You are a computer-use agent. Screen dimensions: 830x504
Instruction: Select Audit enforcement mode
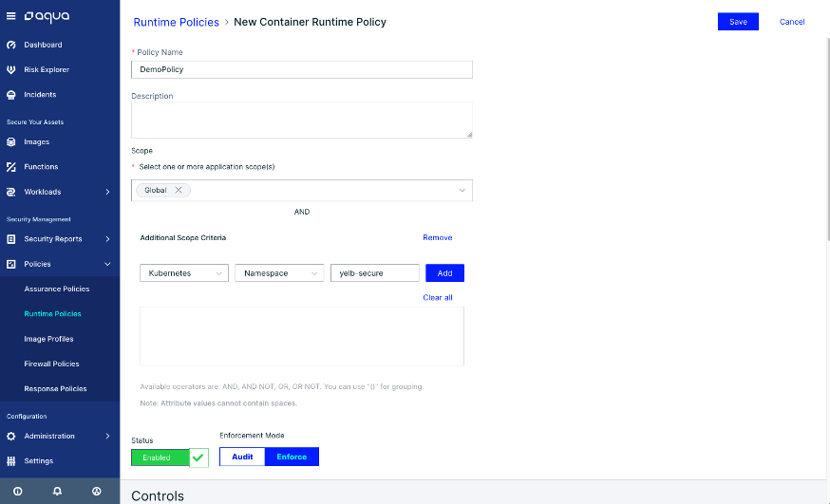(x=242, y=457)
